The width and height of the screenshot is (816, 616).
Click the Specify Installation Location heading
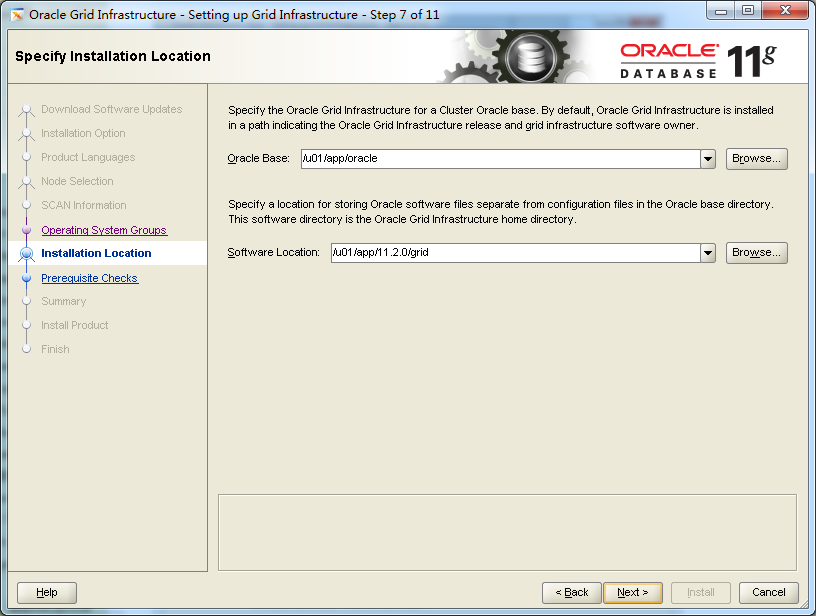113,56
